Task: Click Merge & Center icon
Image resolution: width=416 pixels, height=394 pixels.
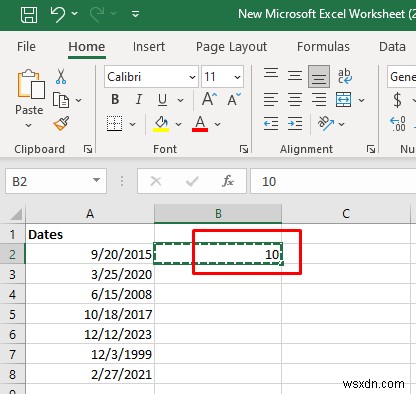Action: point(344,100)
